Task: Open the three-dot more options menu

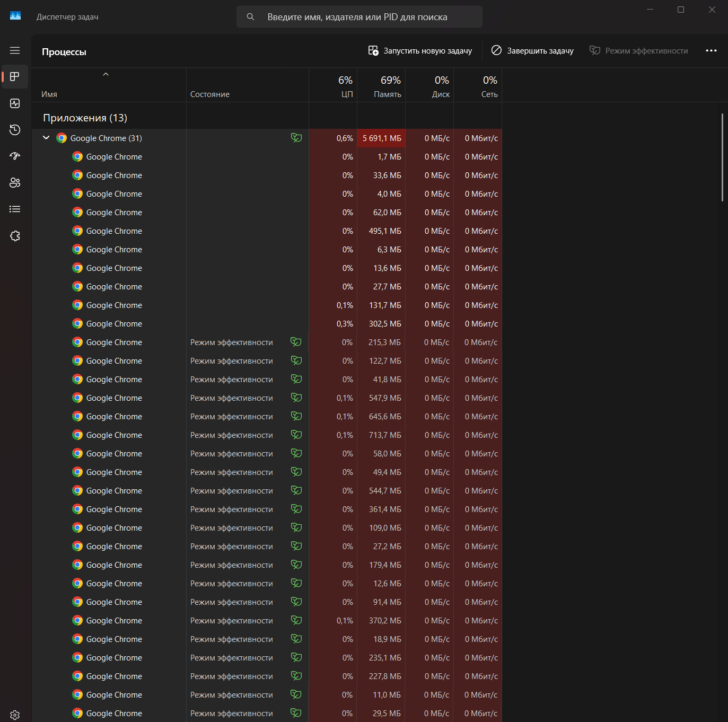Action: [x=711, y=51]
